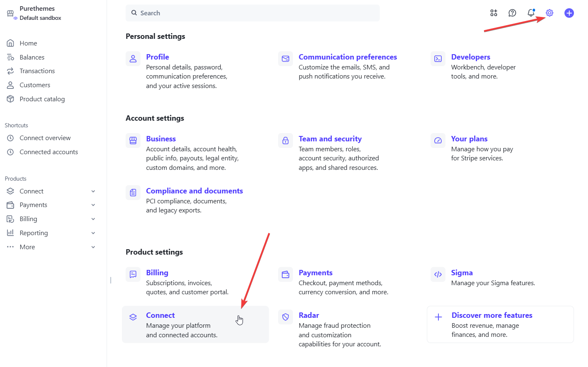Click the help question mark icon
This screenshot has height=367, width=588.
512,13
